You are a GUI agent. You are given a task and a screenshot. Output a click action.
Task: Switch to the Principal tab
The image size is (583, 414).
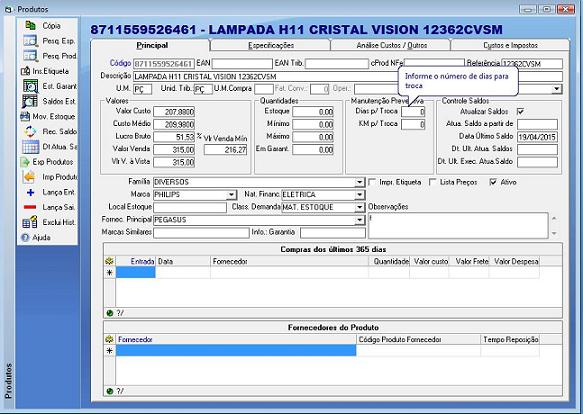pos(151,45)
